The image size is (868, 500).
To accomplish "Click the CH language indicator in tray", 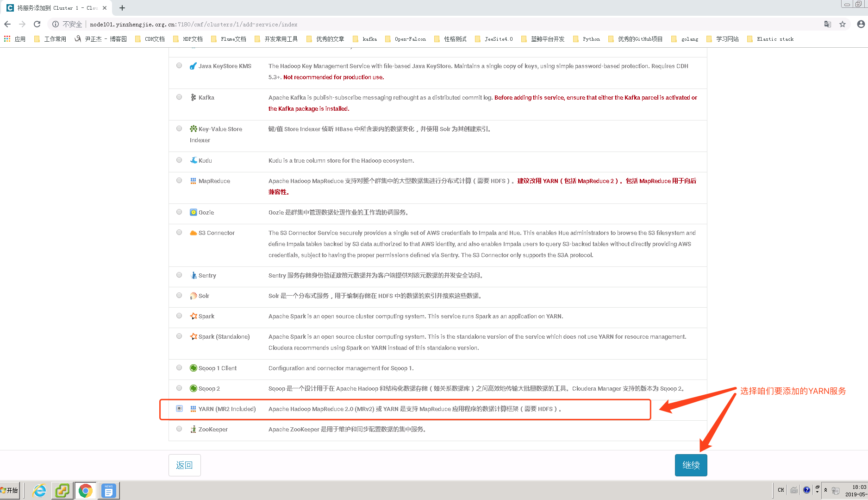I will point(781,490).
